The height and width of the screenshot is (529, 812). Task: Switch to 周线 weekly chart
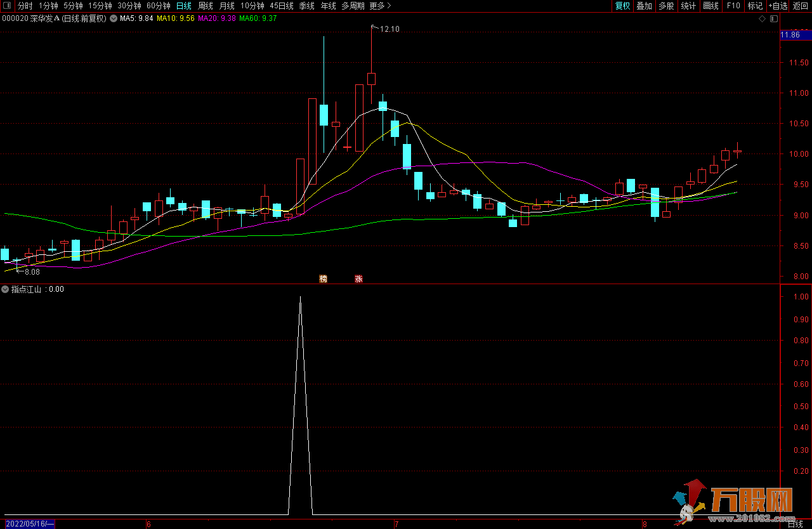pos(206,6)
